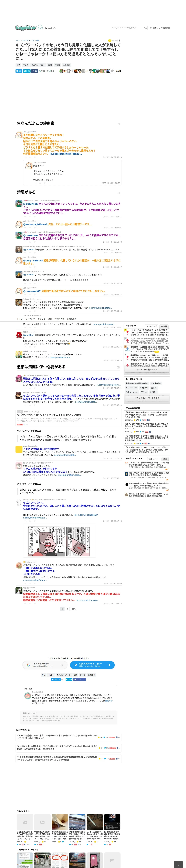Open the article's three-dot options menu
Screen dimensions: 186x868
(120, 41)
